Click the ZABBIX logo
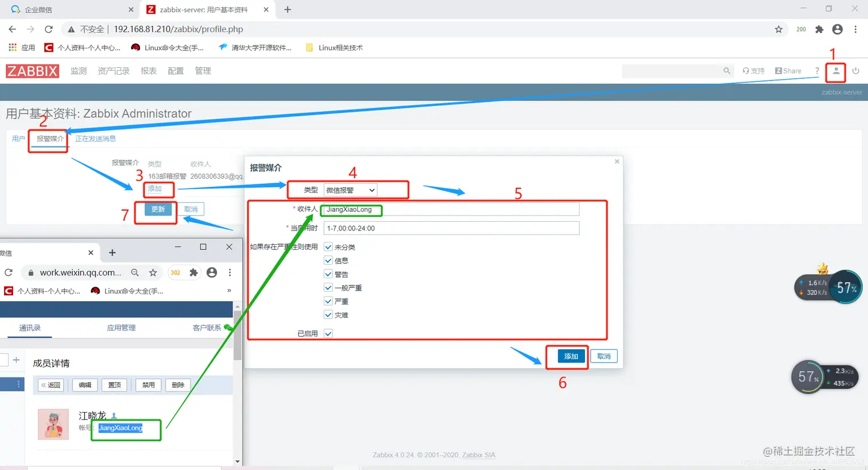Screen dimensions: 868x470 pos(33,71)
